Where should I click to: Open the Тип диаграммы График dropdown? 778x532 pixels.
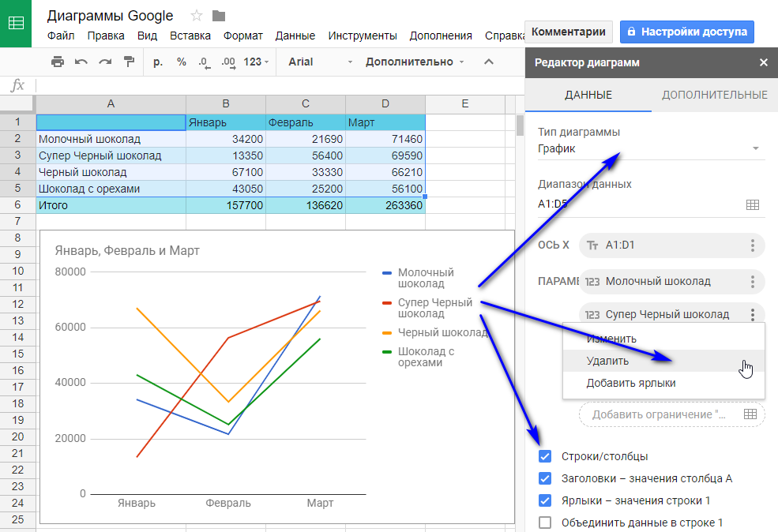651,148
